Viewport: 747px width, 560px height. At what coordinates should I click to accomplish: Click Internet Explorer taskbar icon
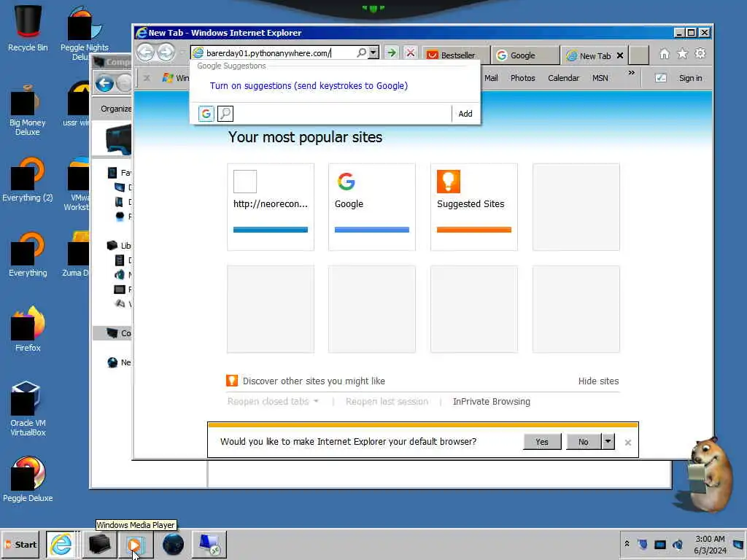pyautogui.click(x=61, y=544)
